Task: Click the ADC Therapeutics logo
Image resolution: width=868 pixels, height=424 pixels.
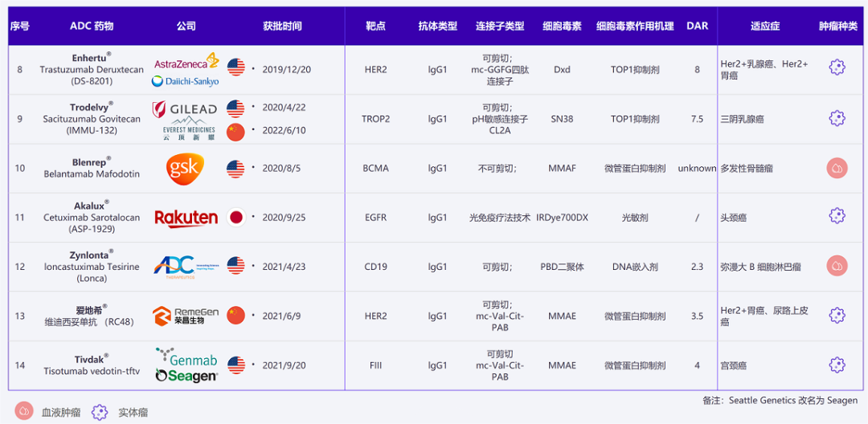Action: (x=186, y=267)
